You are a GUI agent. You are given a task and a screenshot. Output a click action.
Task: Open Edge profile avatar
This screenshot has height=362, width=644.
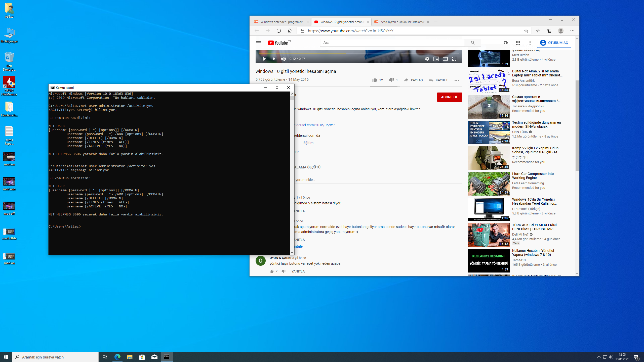pyautogui.click(x=560, y=31)
